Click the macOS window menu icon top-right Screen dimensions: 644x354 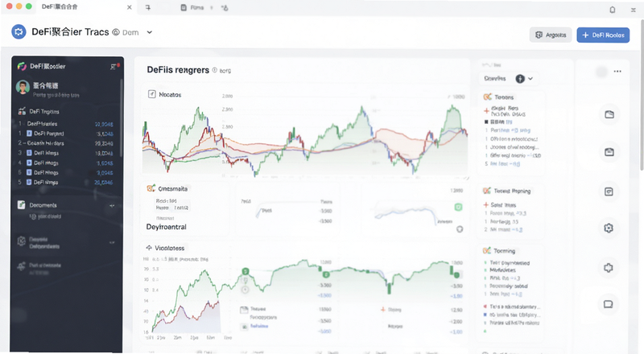click(x=634, y=10)
